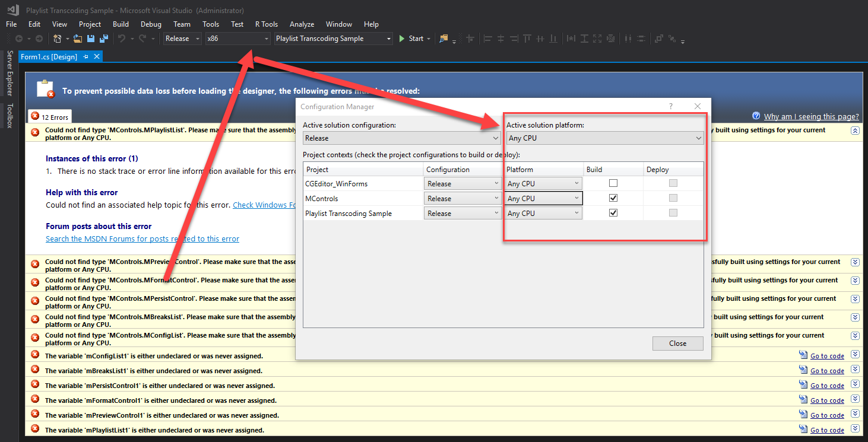Click Close button in Configuration Manager
The width and height of the screenshot is (868, 442).
pyautogui.click(x=677, y=344)
